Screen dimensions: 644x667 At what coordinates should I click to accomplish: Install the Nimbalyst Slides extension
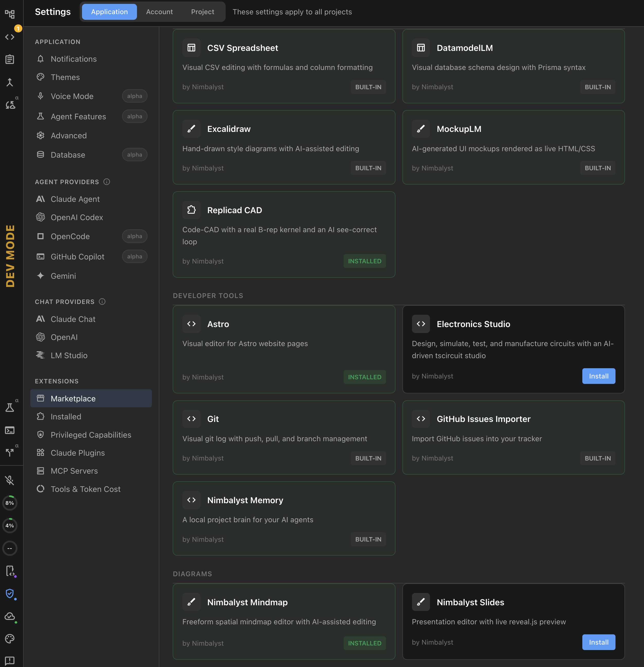pyautogui.click(x=599, y=642)
